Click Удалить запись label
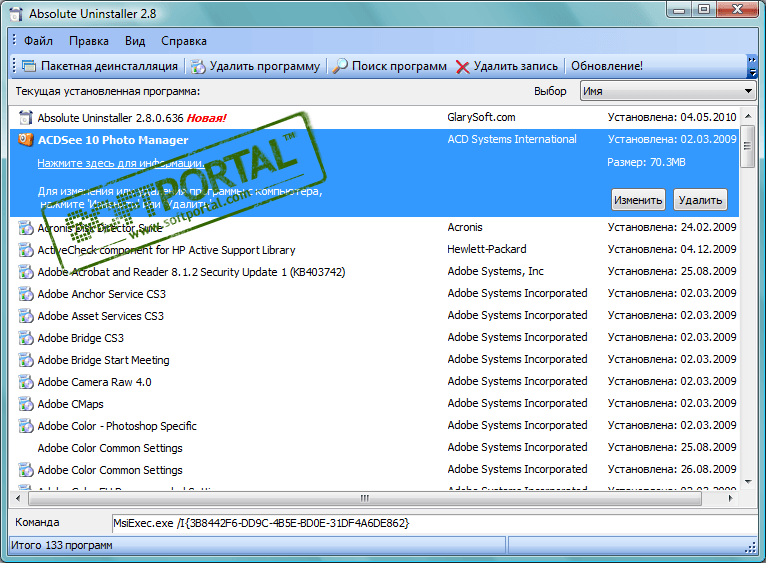 click(x=515, y=66)
